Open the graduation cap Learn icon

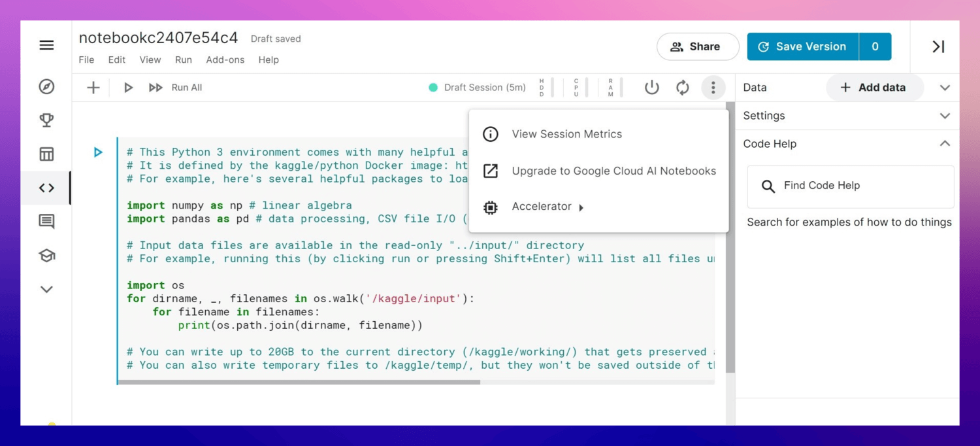point(46,256)
